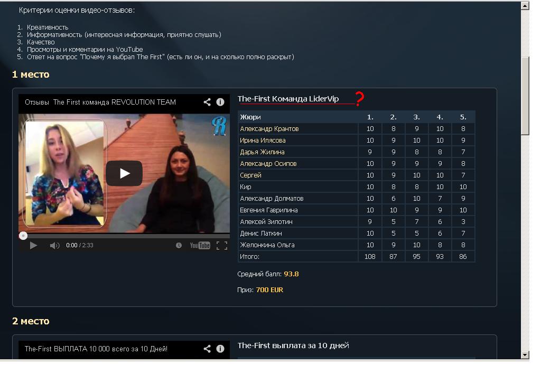Select juror name Евгения Гаврилина

point(269,210)
